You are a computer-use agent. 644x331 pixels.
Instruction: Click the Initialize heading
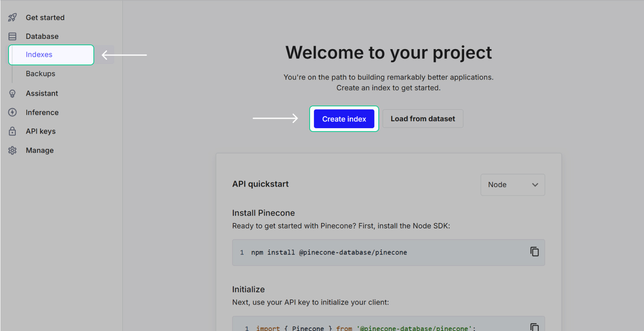(248, 289)
